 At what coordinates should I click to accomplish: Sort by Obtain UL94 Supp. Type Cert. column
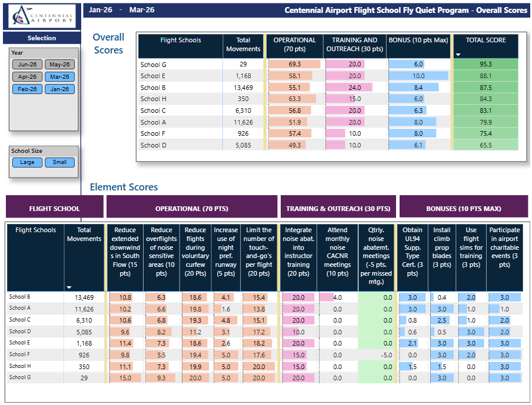pos(412,252)
